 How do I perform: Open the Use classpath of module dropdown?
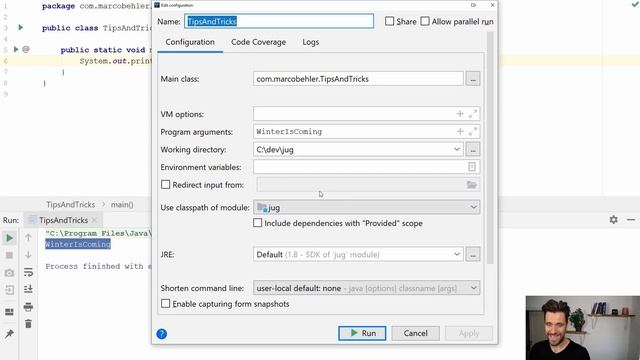point(367,207)
